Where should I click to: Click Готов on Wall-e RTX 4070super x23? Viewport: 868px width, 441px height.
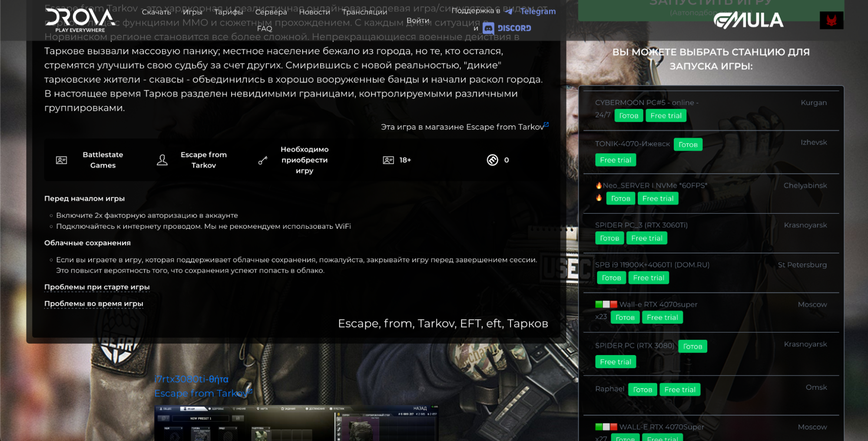coord(625,317)
